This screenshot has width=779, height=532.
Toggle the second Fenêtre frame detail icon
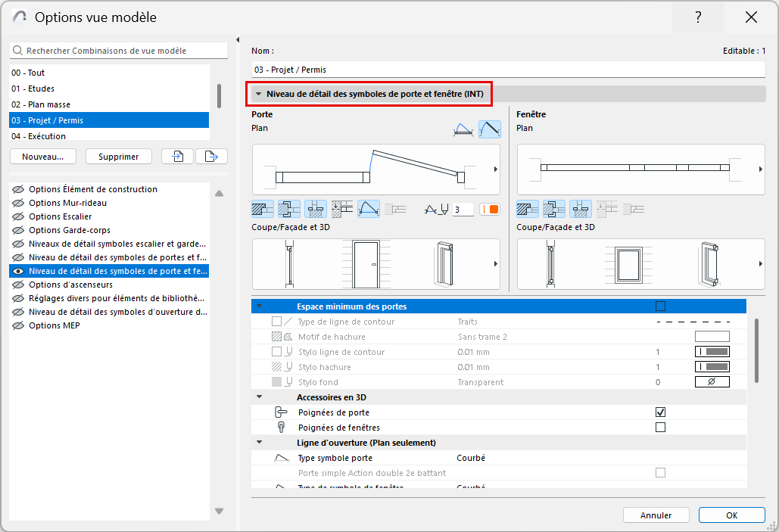click(x=554, y=209)
